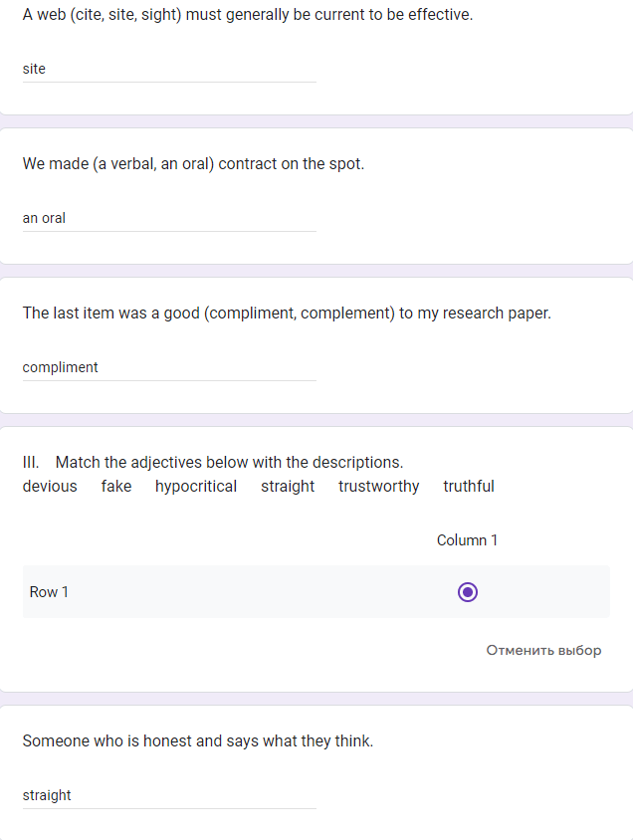Click "straight" in the adjective word list

pos(288,487)
